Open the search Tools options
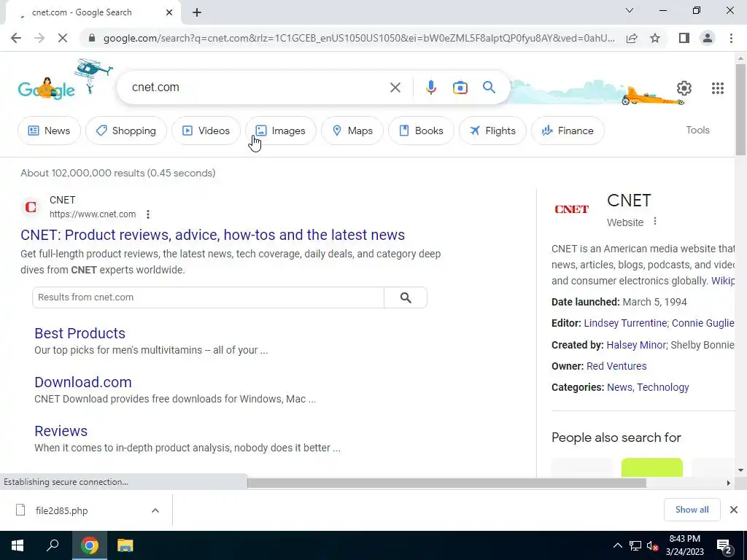 697,130
